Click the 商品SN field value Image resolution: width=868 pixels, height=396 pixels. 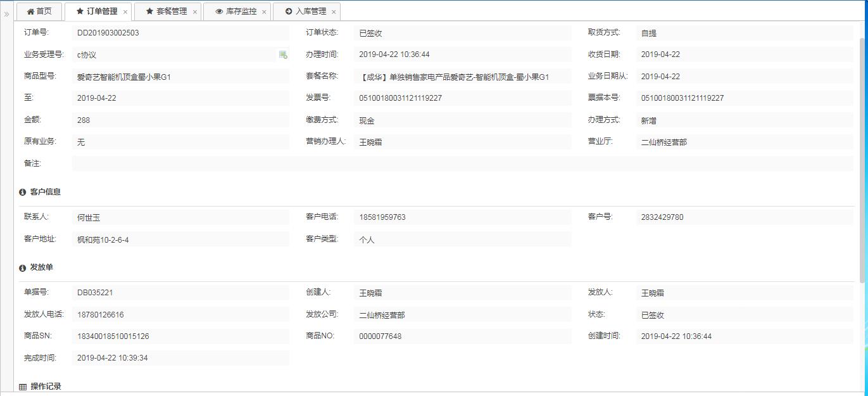[113, 336]
